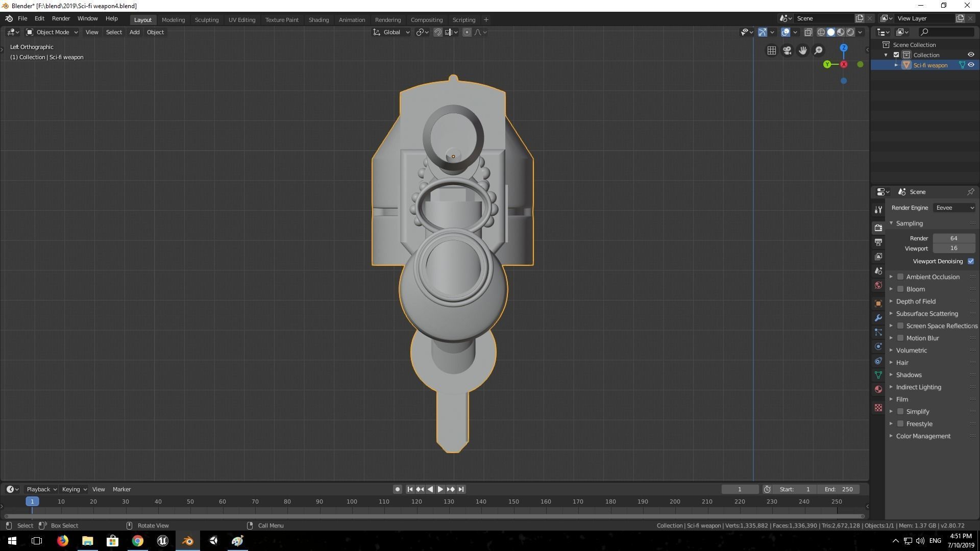The image size is (980, 551).
Task: Switch to the Shading workspace tab
Action: pyautogui.click(x=318, y=20)
